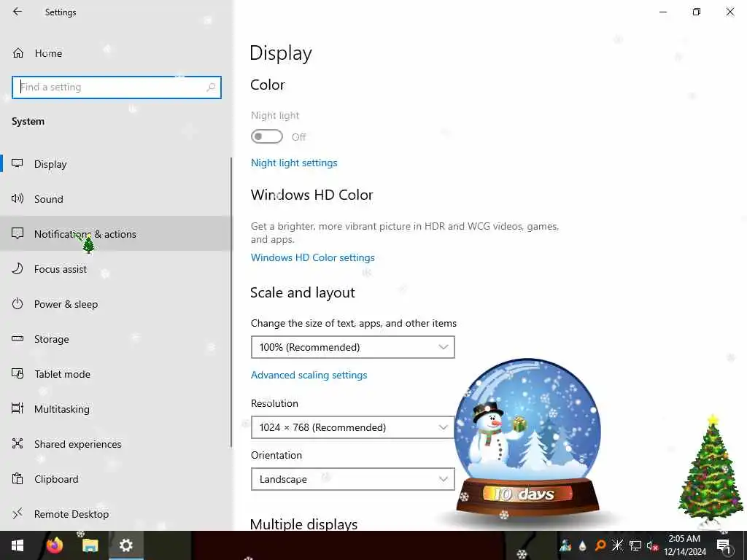747x560 pixels.
Task: Click the water drop tray icon
Action: [x=583, y=545]
